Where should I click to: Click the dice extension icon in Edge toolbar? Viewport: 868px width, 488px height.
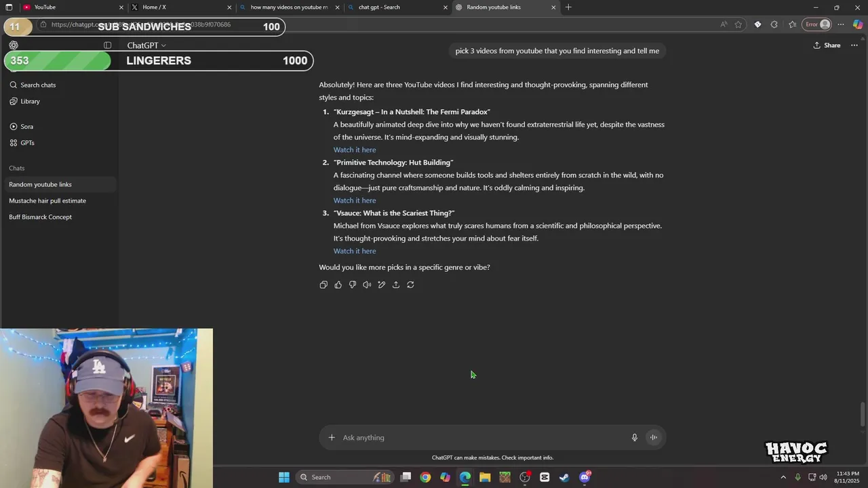coord(757,24)
